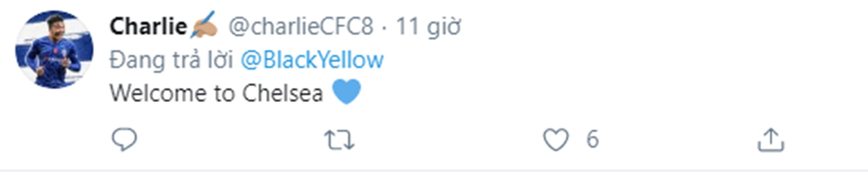Open the tweet via the 11 giờ timestamp
Screen dimensions: 868x180
428,27
